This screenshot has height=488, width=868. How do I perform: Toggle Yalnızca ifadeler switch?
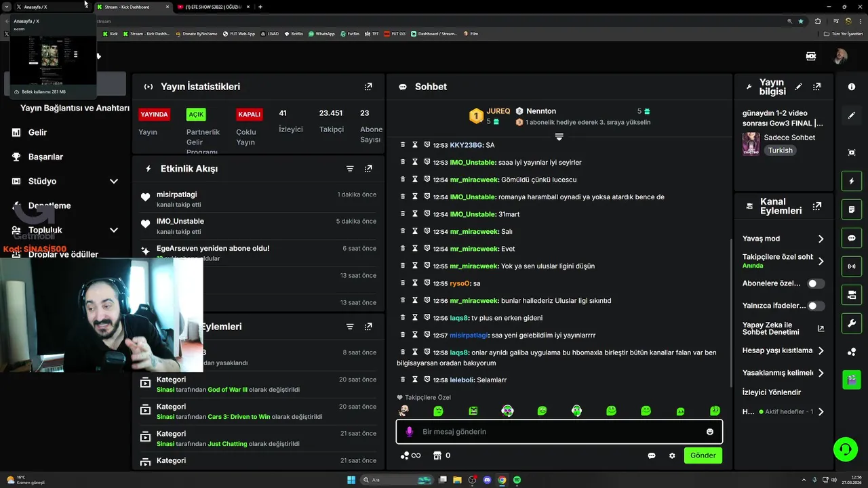pyautogui.click(x=816, y=306)
